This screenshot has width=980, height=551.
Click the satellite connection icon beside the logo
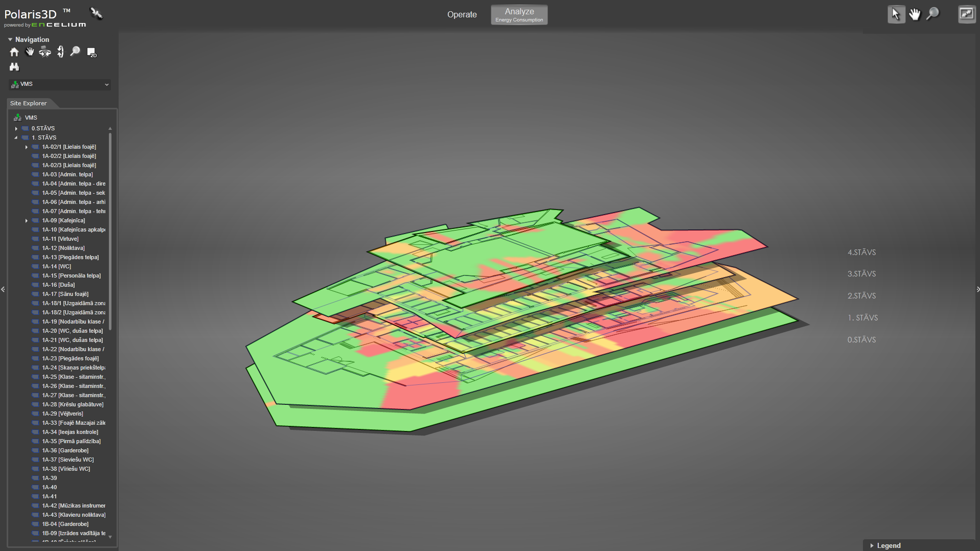[x=96, y=13]
